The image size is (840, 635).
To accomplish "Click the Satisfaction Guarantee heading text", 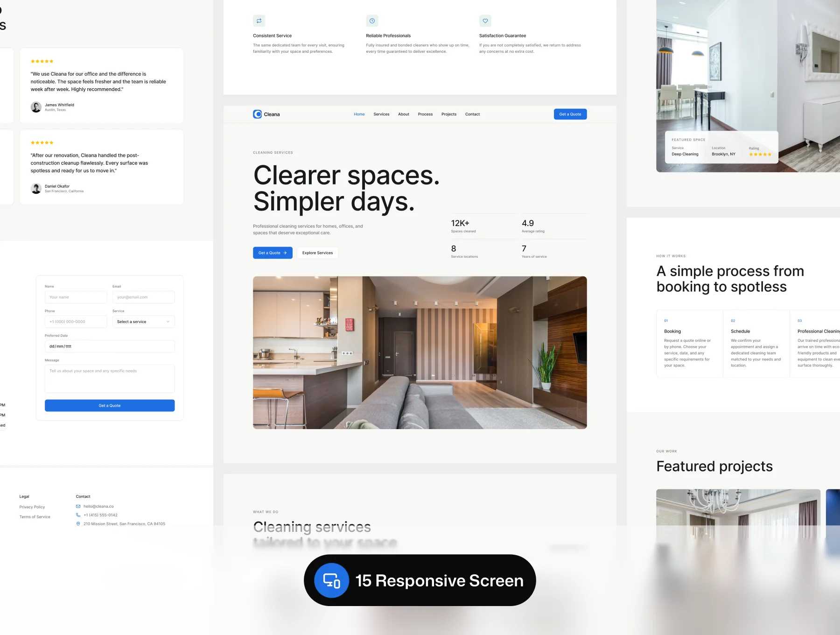I will click(x=503, y=36).
